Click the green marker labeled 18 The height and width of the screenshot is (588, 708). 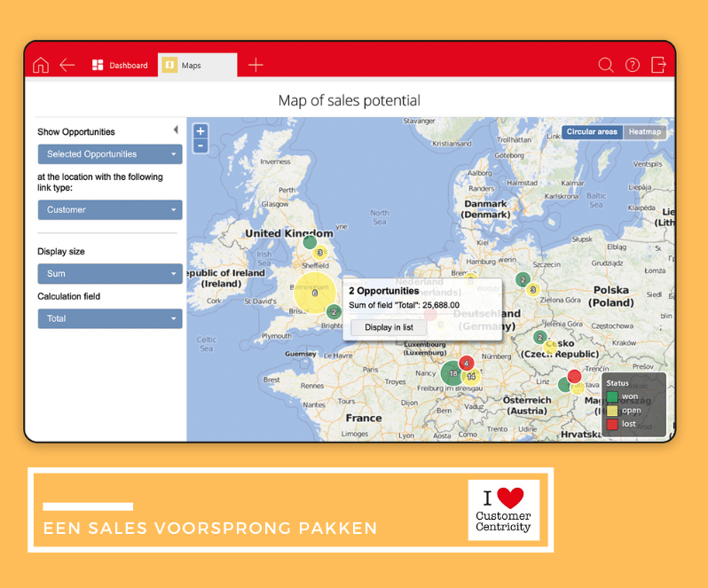tap(452, 373)
